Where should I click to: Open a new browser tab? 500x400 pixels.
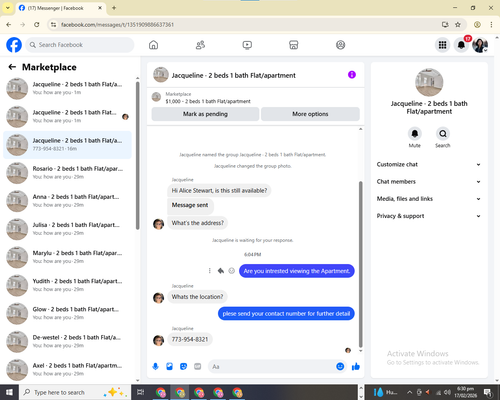pyautogui.click(x=114, y=8)
